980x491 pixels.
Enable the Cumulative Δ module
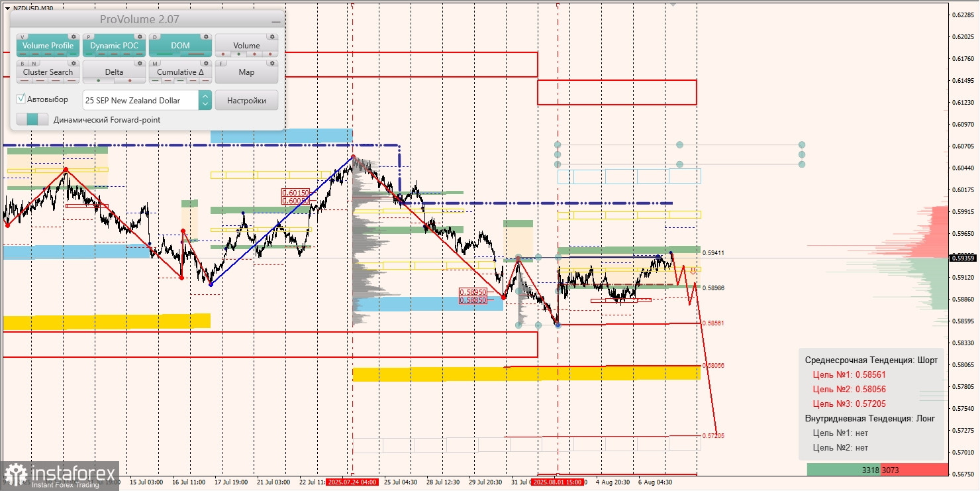(x=180, y=72)
